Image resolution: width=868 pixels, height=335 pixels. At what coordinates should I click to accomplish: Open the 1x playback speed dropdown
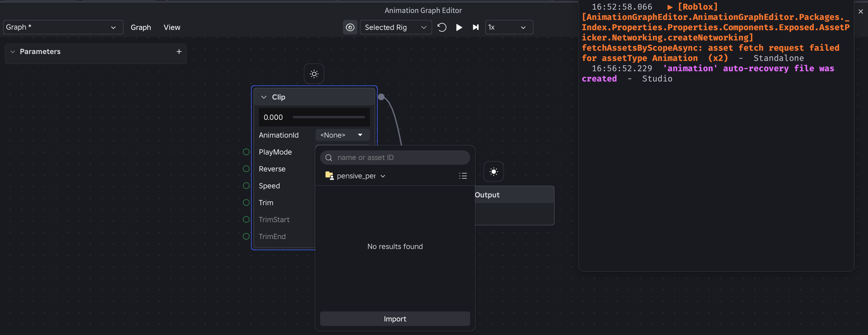click(509, 27)
